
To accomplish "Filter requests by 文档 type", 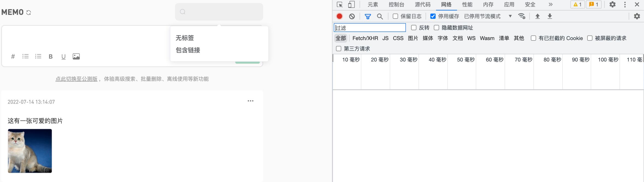I will (x=458, y=38).
